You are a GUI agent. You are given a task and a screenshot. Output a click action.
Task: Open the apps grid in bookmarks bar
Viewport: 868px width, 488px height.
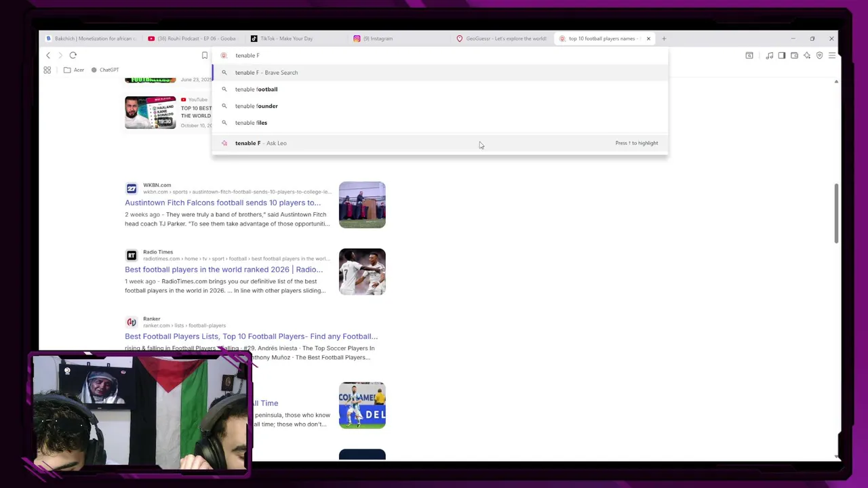(x=47, y=70)
